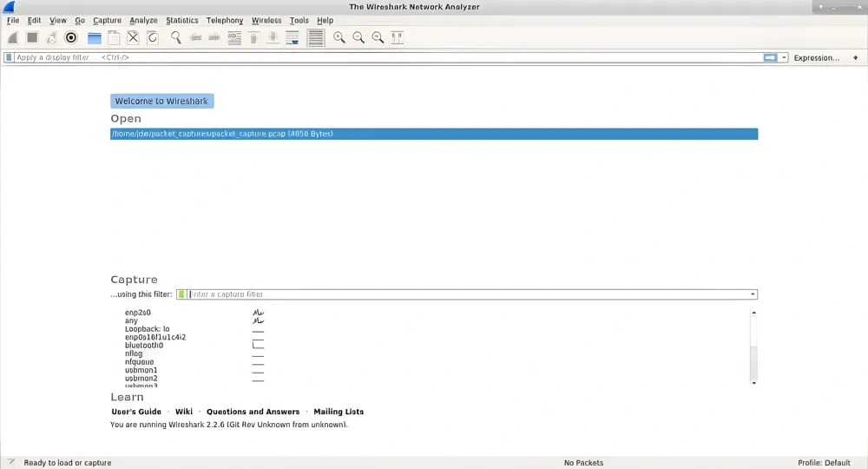Viewport: 868px width, 469px height.
Task: Open the Tools menu
Action: click(x=299, y=21)
